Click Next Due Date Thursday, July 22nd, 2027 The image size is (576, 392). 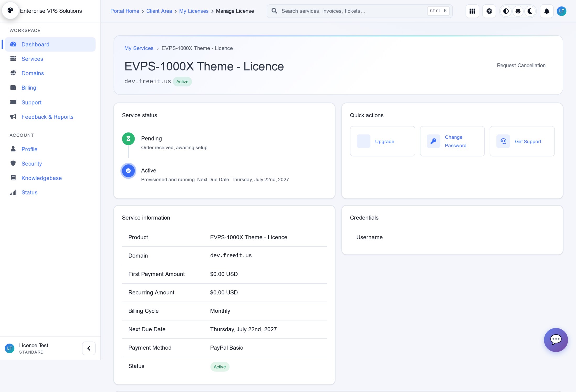pos(243,329)
